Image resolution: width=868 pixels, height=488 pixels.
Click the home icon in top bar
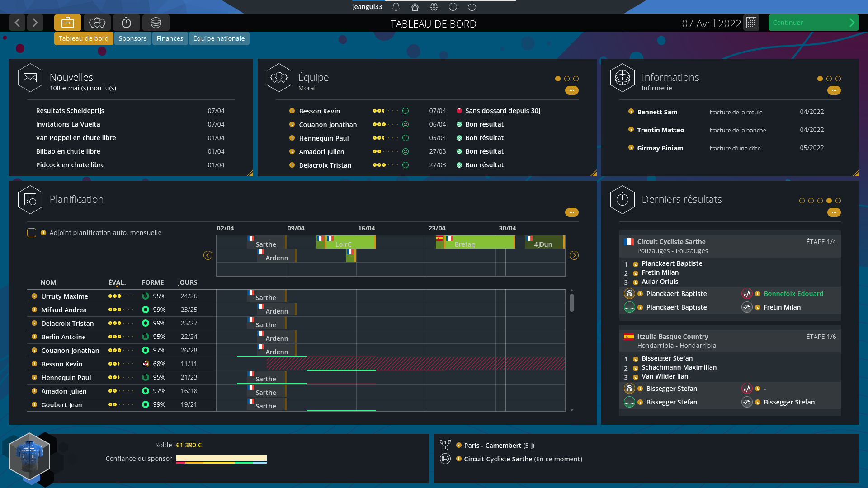pos(415,7)
